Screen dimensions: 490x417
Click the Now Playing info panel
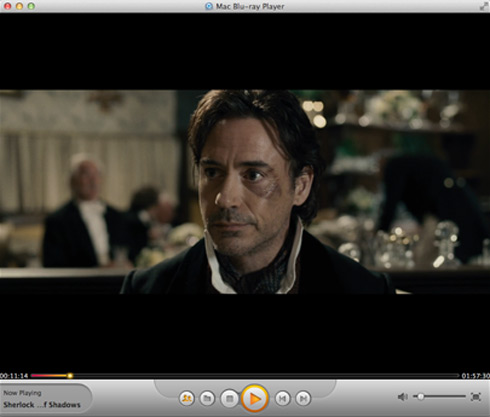click(x=45, y=398)
